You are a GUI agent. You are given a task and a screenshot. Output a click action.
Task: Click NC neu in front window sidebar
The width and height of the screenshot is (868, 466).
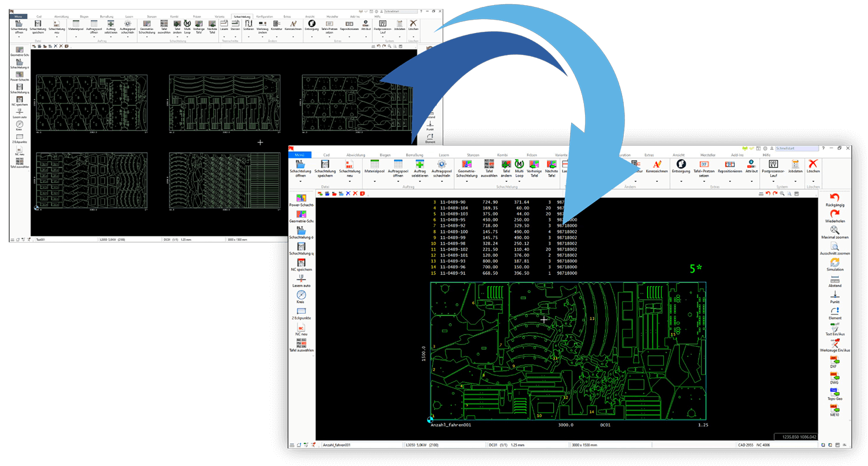coord(301,330)
